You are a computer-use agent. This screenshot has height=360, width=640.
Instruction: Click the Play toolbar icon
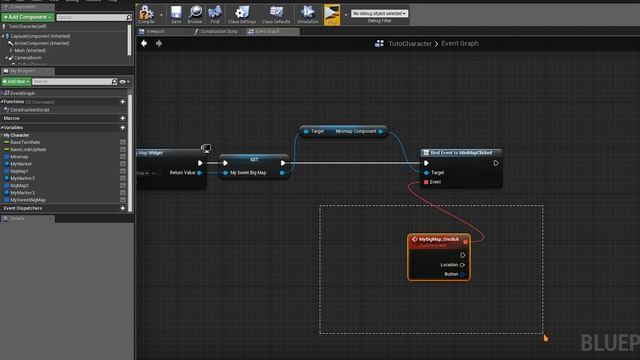click(332, 15)
